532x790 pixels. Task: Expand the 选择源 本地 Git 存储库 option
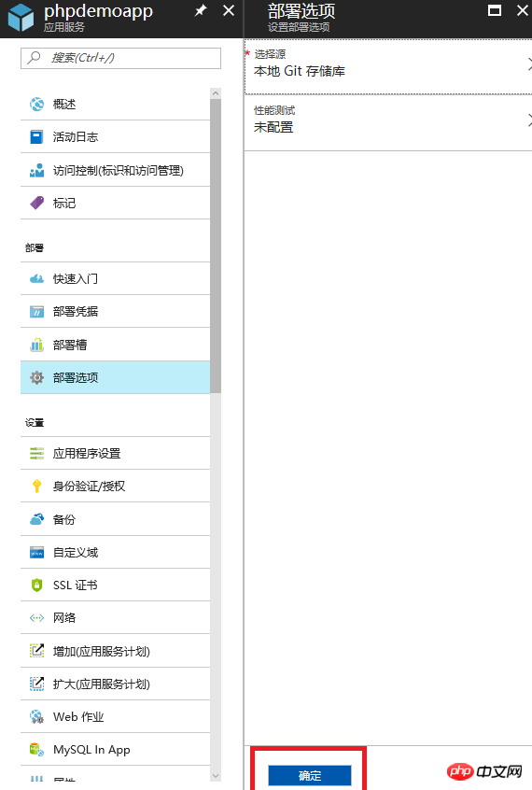tap(388, 66)
